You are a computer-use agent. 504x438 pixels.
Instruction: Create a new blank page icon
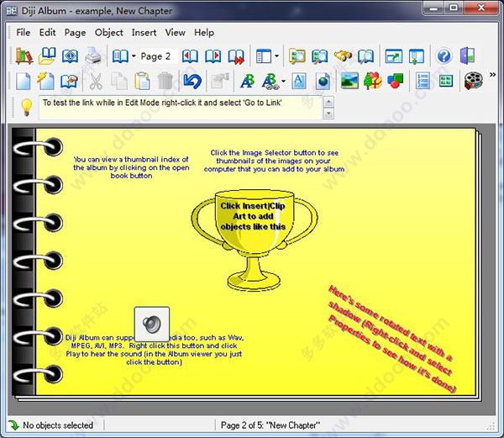[24, 81]
